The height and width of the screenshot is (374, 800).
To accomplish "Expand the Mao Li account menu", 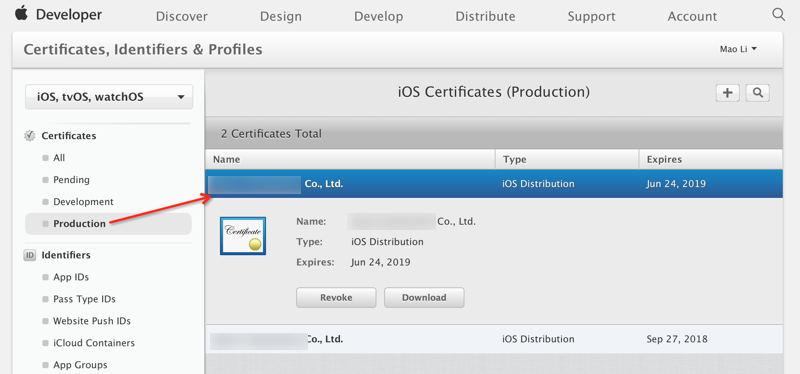I will (738, 49).
